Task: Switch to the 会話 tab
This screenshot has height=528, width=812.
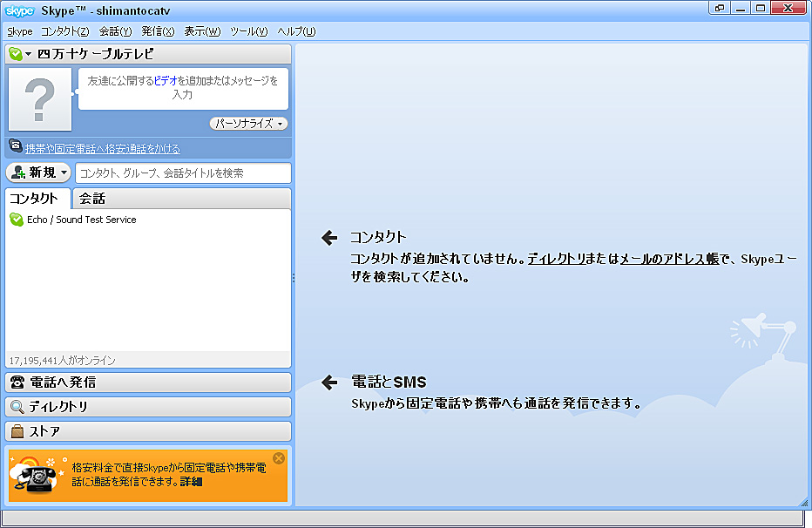Action: pos(182,199)
